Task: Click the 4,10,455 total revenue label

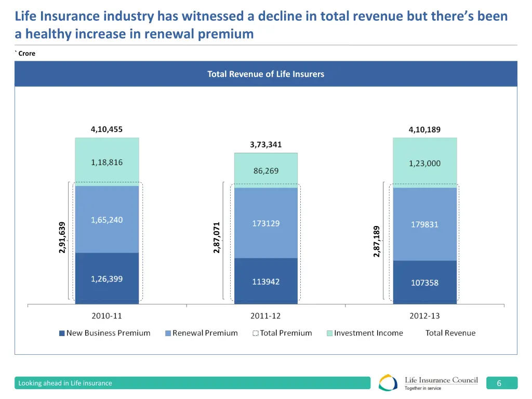Action: click(107, 129)
